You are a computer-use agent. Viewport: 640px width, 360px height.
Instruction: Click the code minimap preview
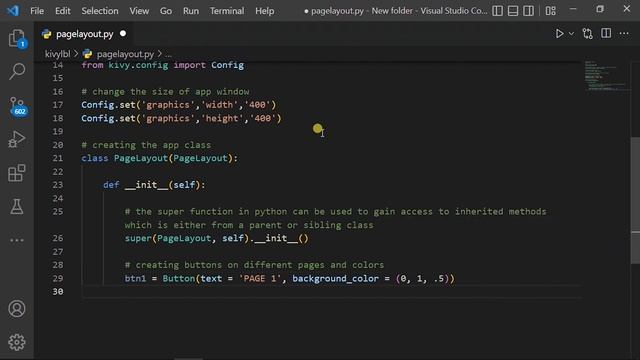(606, 76)
